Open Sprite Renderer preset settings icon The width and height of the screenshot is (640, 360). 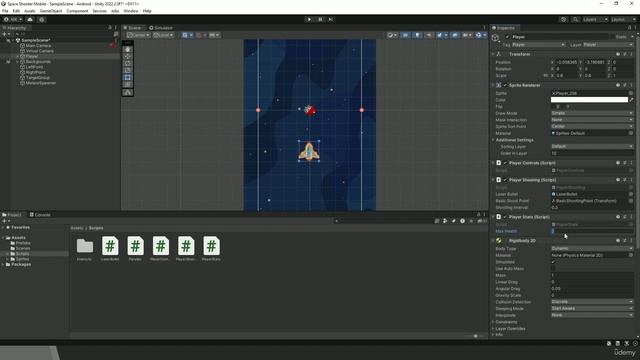[x=625, y=85]
